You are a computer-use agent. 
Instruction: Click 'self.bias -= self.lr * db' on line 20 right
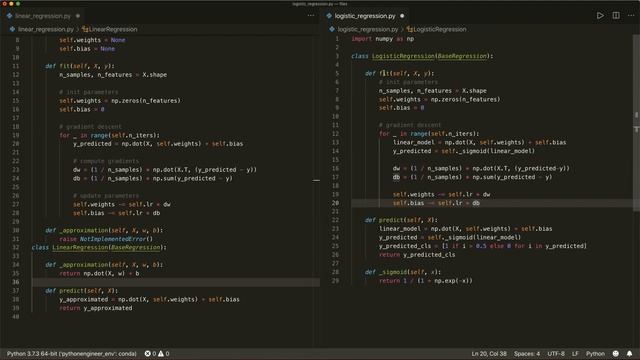pyautogui.click(x=436, y=203)
